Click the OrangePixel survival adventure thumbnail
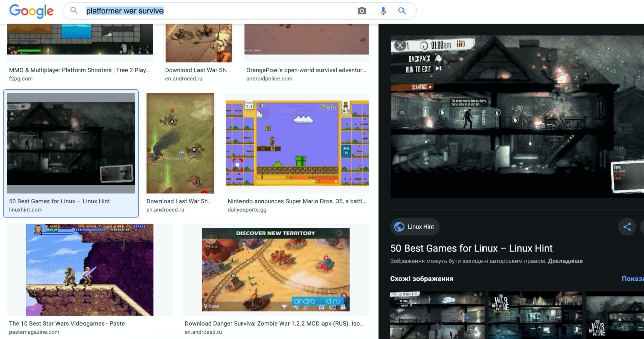 306,39
